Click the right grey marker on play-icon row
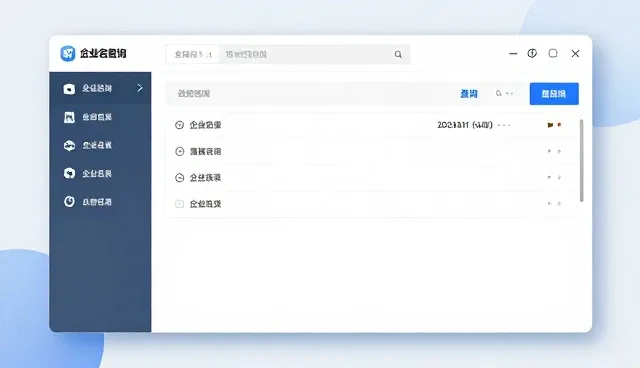 coord(559,151)
